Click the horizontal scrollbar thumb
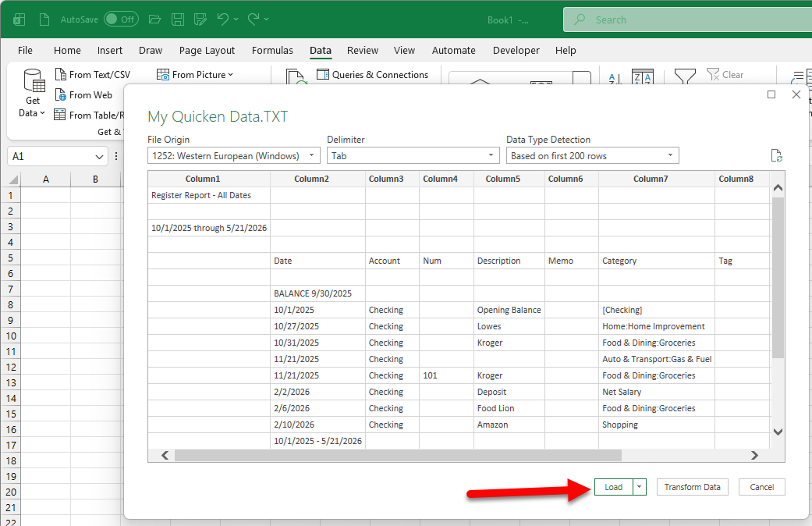The image size is (812, 526). [x=398, y=456]
